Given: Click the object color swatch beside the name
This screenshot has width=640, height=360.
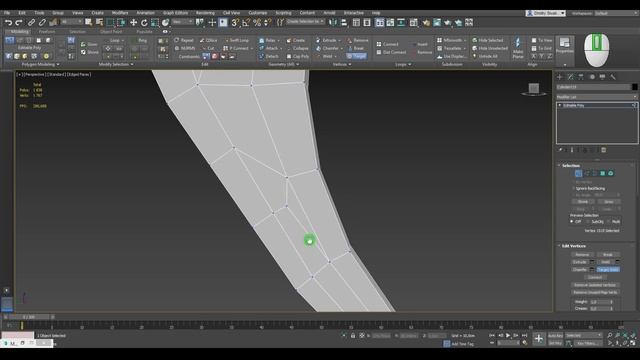Looking at the screenshot, I should pyautogui.click(x=634, y=87).
